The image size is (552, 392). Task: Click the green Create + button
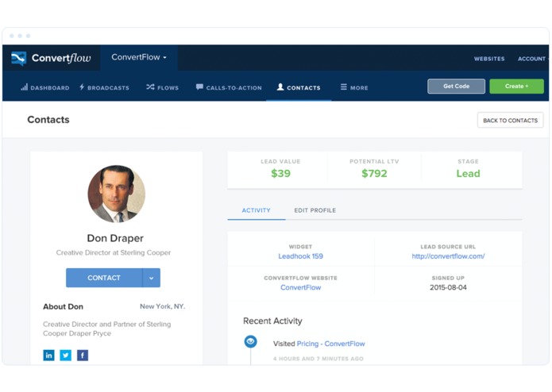(x=516, y=86)
